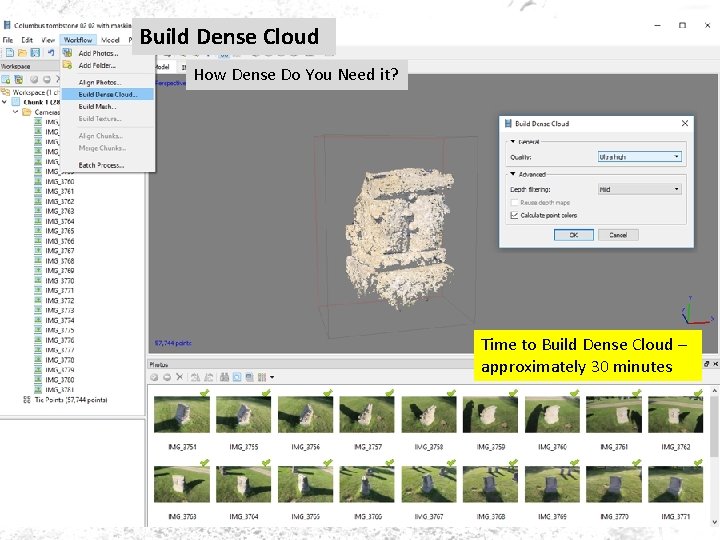Click Enable Cameras icon in Photos toolbar
Image resolution: width=720 pixels, height=540 pixels.
tap(154, 377)
